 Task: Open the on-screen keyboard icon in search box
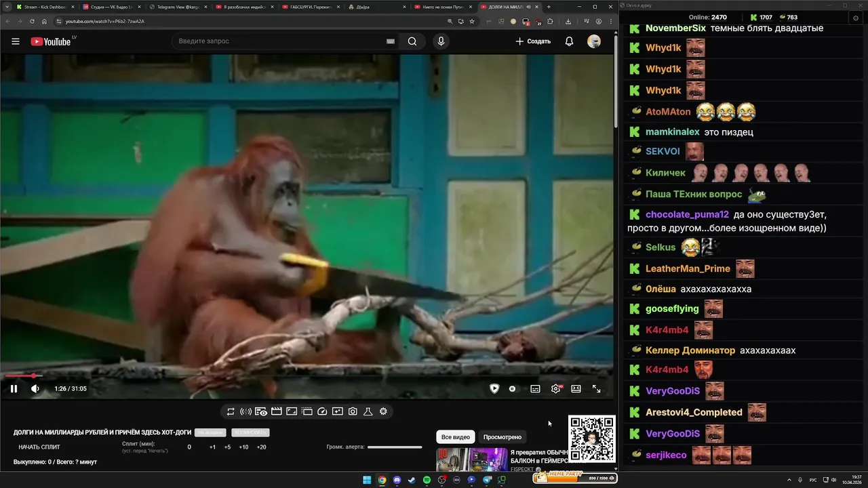tap(390, 41)
